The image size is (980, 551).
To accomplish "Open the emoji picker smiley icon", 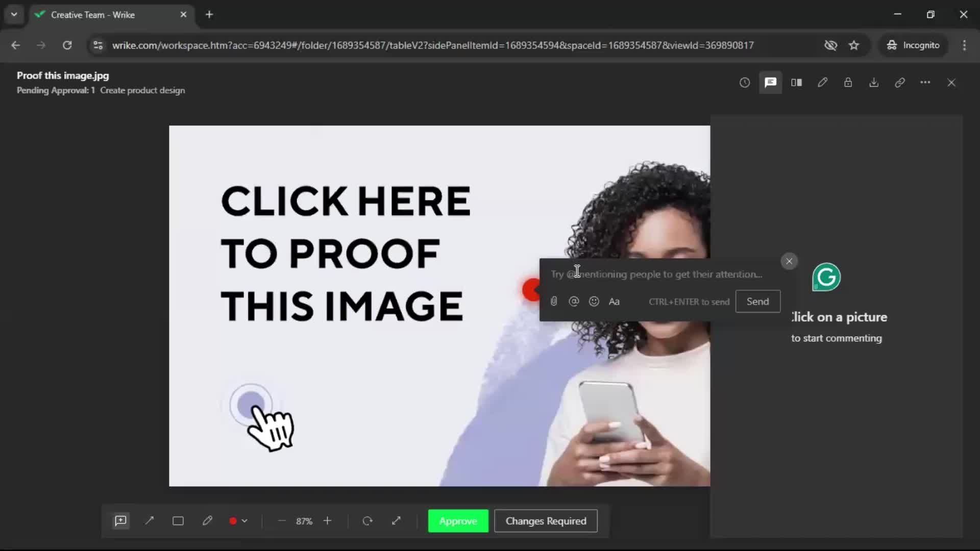I will (x=594, y=302).
